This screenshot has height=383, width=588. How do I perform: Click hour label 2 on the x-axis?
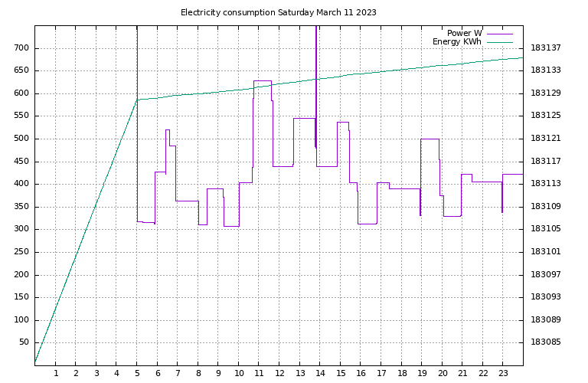coord(76,374)
